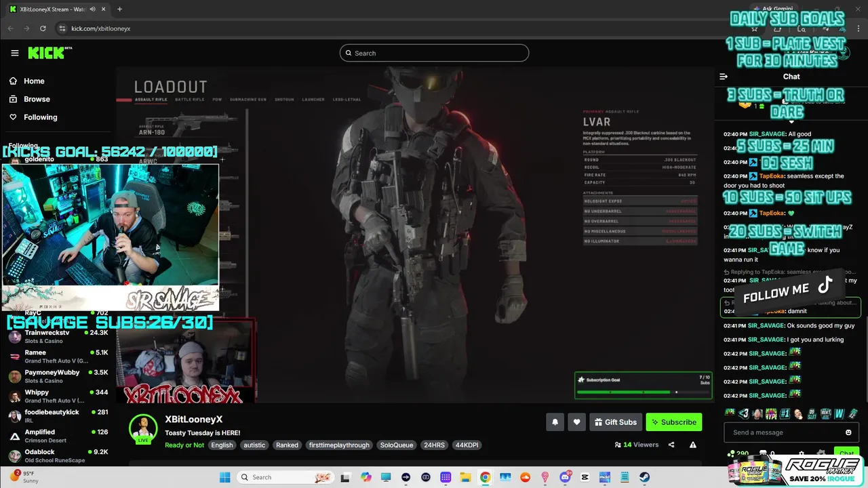Open Amplified channel in sidebar
Screen dimensions: 868x488
coord(58,436)
